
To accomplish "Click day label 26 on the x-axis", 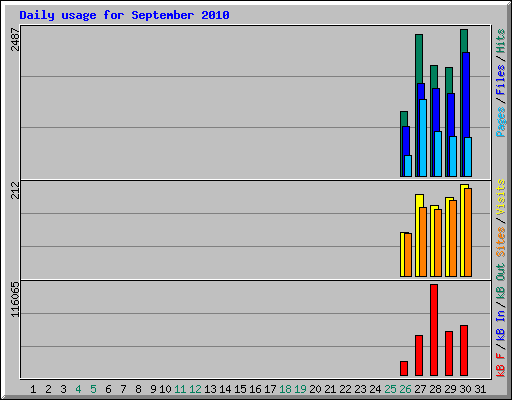I will pos(405,389).
